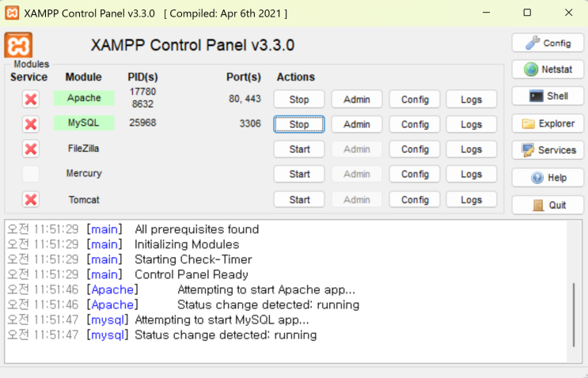The width and height of the screenshot is (588, 378).
Task: Click 'XAMPP Control Panel v3.3.0' heading
Action: pyautogui.click(x=192, y=45)
